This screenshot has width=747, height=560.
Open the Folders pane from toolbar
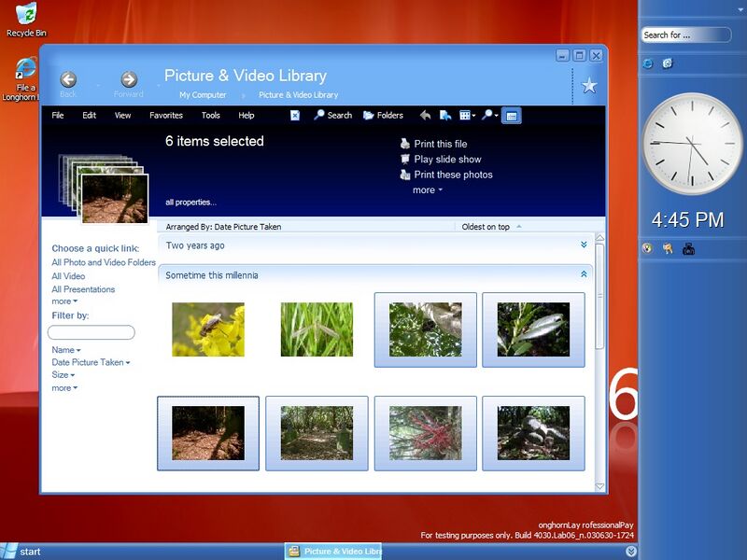click(x=383, y=116)
